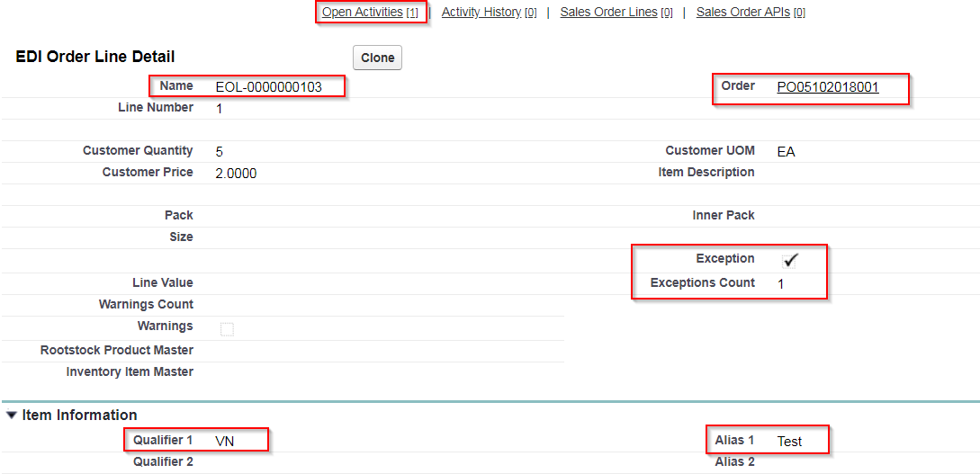
Task: Toggle the Warnings checkbox
Action: click(227, 329)
